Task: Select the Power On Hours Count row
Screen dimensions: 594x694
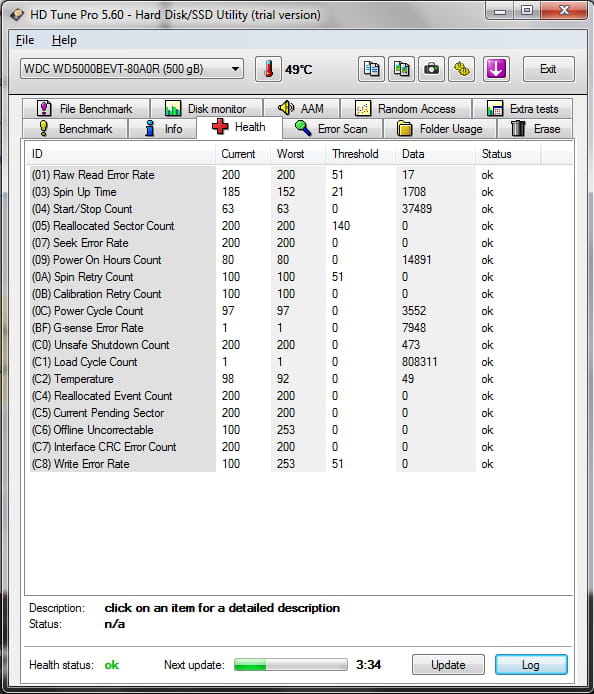Action: pos(286,260)
